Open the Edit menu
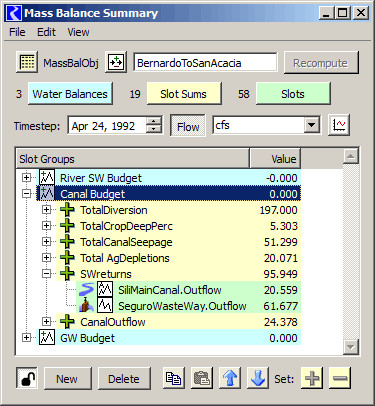 [x=46, y=32]
